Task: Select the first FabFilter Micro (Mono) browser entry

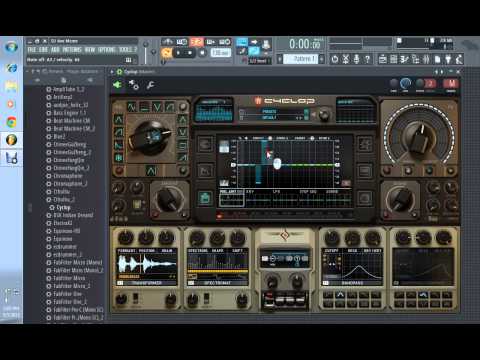Action: [77, 262]
